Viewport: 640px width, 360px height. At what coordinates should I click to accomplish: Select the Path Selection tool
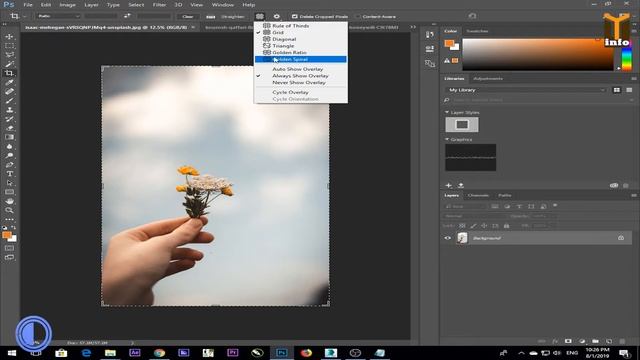point(9,183)
